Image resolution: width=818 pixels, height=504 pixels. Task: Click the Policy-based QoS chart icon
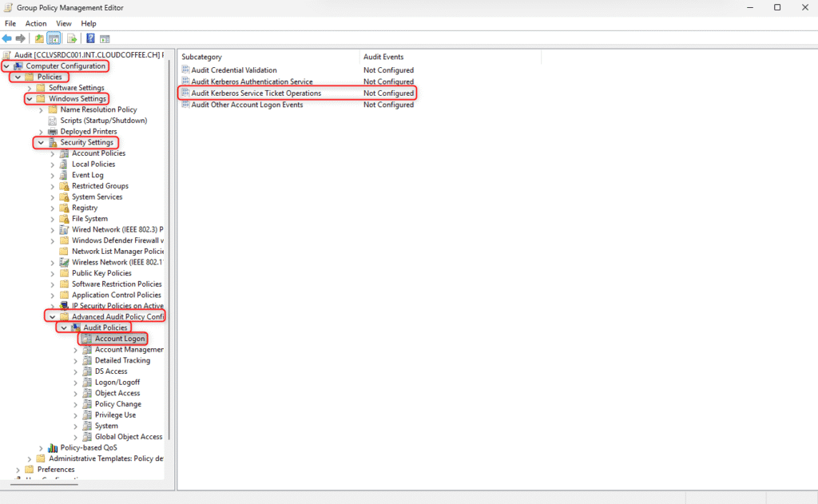click(x=53, y=447)
